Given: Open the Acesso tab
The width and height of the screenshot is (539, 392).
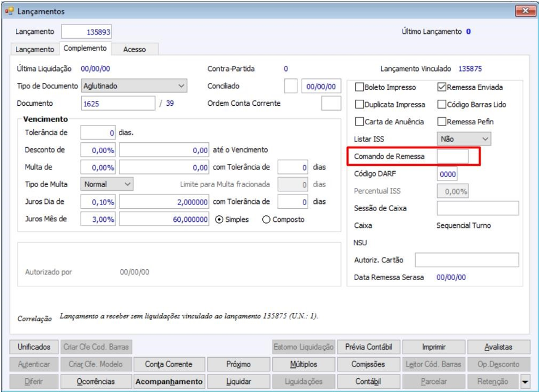Looking at the screenshot, I should (134, 50).
